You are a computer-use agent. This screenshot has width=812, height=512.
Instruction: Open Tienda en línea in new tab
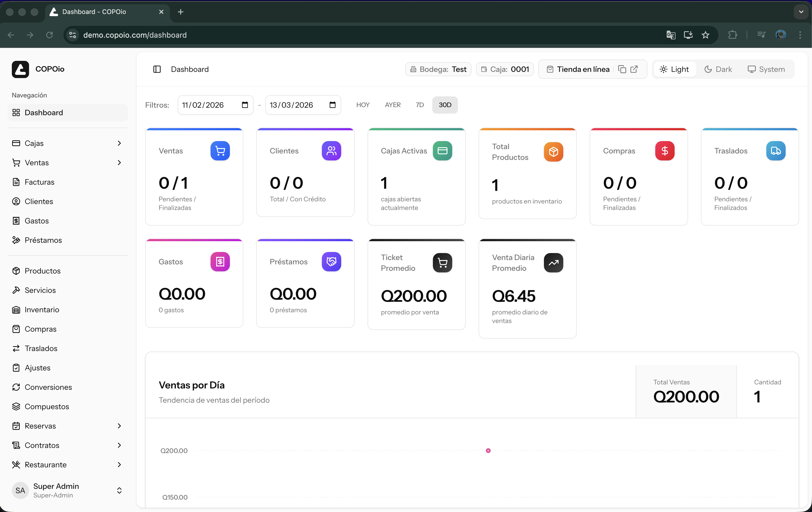[x=634, y=69]
